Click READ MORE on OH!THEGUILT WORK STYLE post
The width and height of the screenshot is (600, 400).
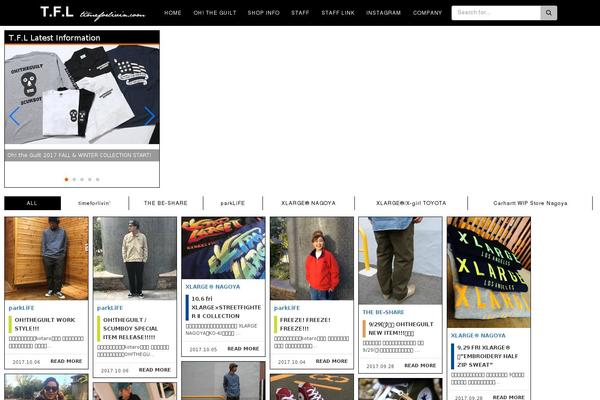[66, 361]
